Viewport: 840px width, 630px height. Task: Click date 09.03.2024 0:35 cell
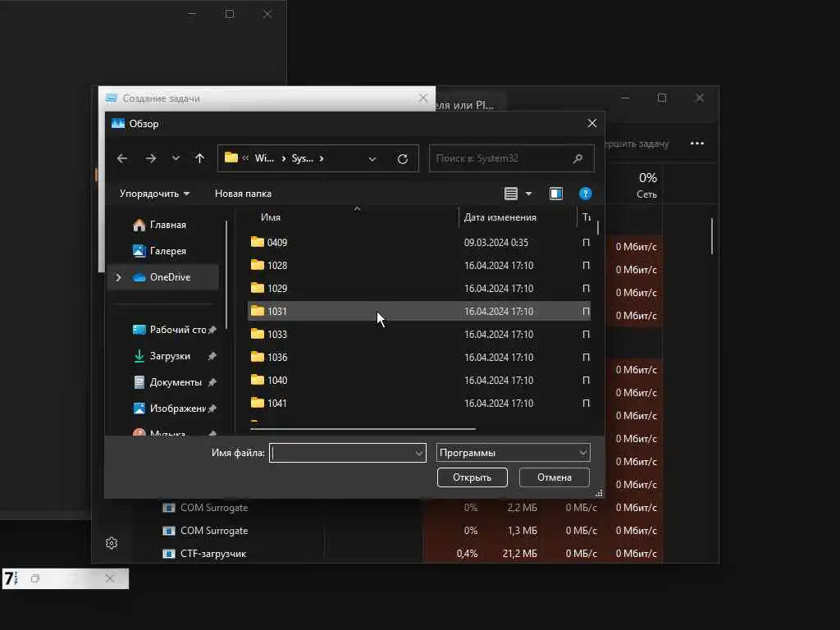496,243
